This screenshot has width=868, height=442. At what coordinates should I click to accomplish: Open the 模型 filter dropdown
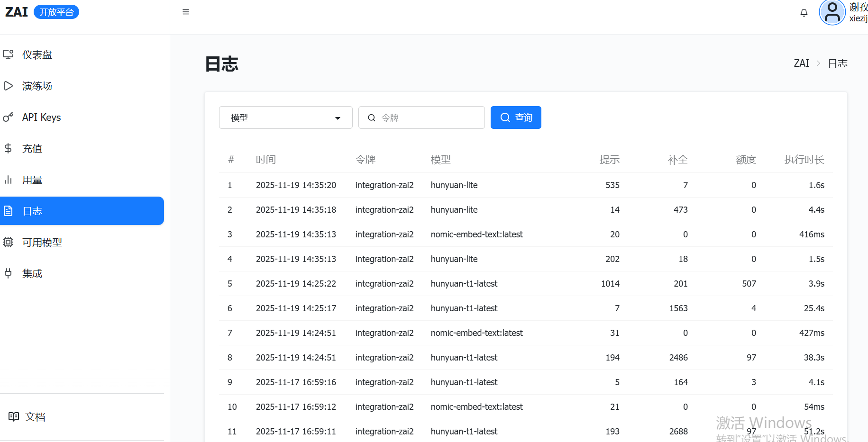tap(280, 117)
